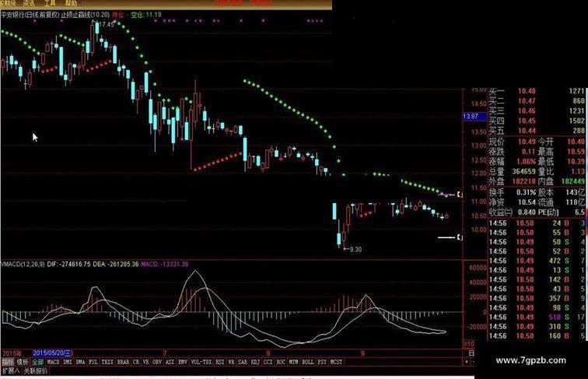Switch indicator to RSI

point(220,362)
